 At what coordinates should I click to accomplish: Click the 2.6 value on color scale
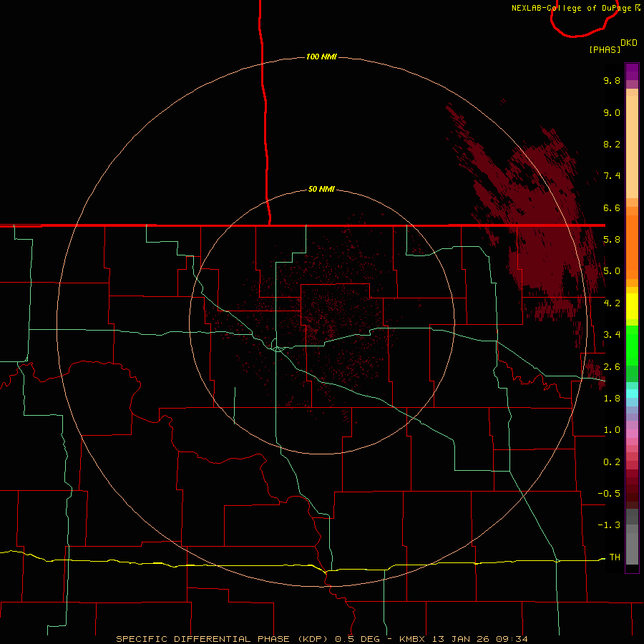tap(612, 367)
